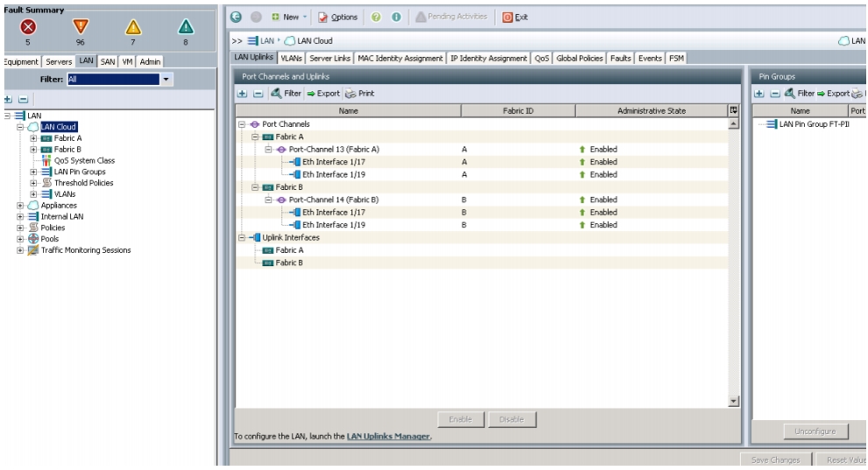Click the major faults orange icon
The image size is (868, 470).
tap(81, 26)
